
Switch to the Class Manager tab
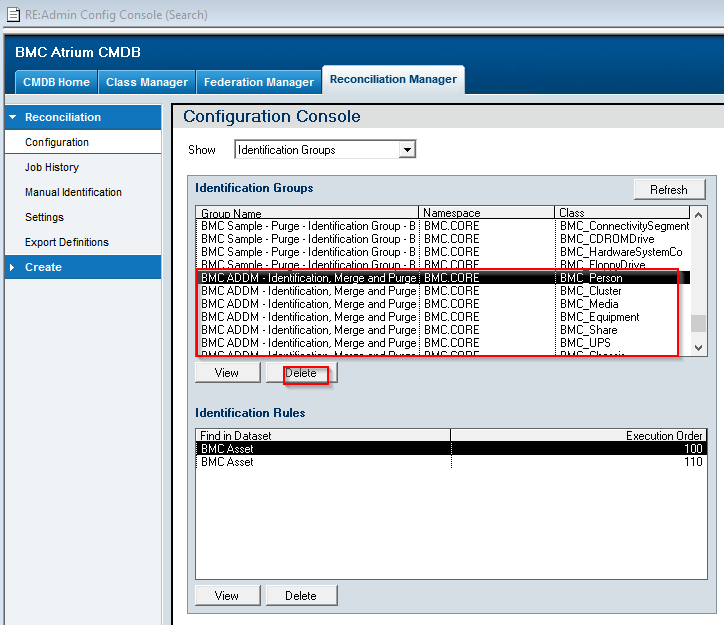click(147, 82)
